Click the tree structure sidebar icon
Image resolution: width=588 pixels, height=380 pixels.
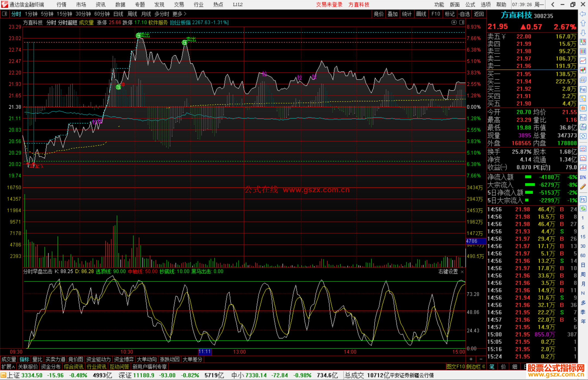coord(583,99)
